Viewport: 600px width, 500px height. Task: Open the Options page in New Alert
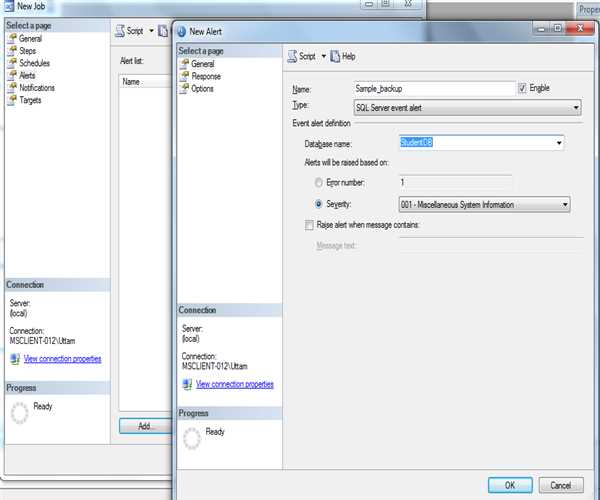click(202, 88)
